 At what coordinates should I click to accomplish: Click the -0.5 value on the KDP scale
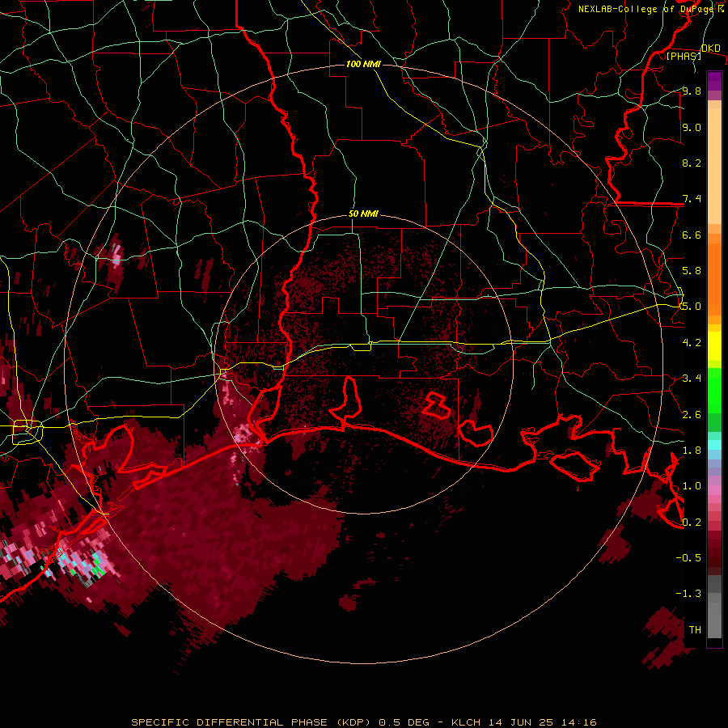point(688,558)
